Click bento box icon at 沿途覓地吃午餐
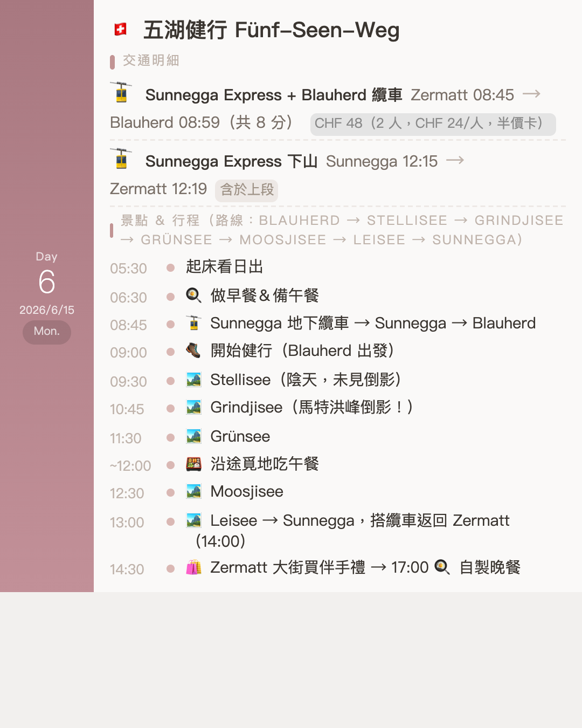 point(193,464)
